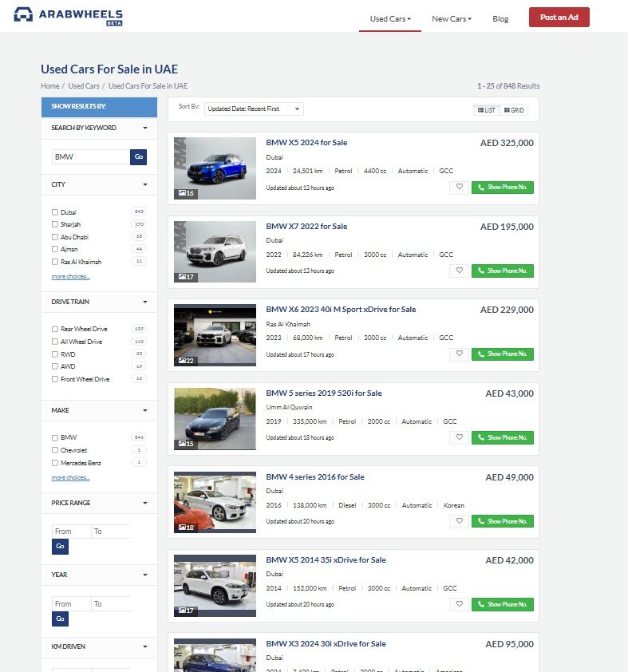Show phone number for BMW 5 series 2019

(x=503, y=437)
